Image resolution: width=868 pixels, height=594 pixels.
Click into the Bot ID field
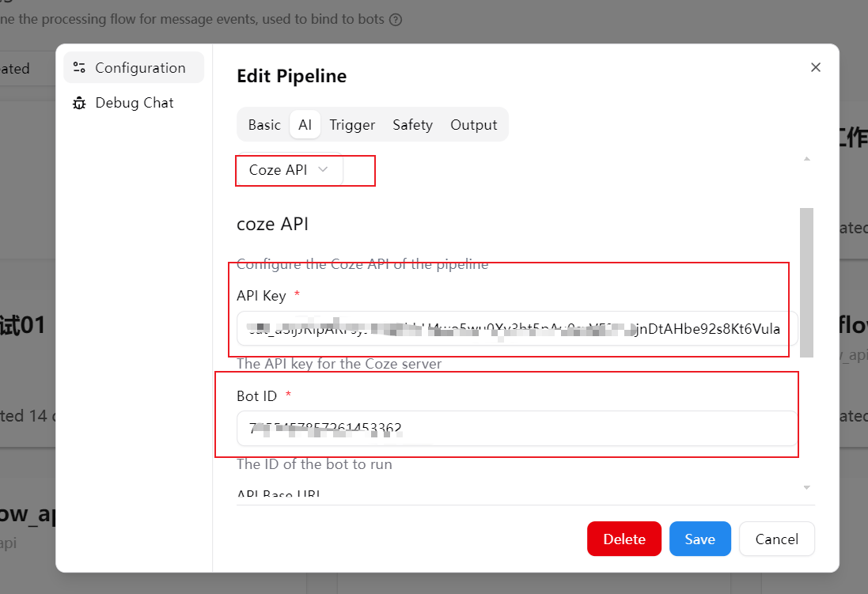(517, 429)
